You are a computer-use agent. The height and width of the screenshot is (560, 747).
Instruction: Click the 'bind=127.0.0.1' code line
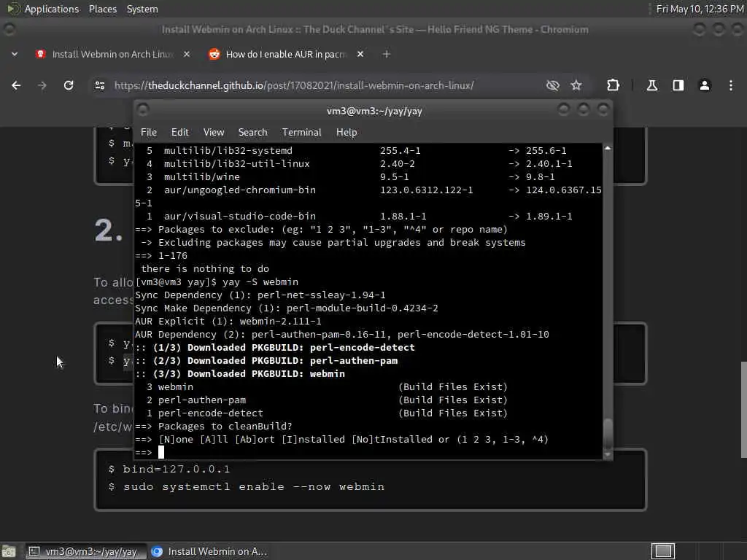177,469
